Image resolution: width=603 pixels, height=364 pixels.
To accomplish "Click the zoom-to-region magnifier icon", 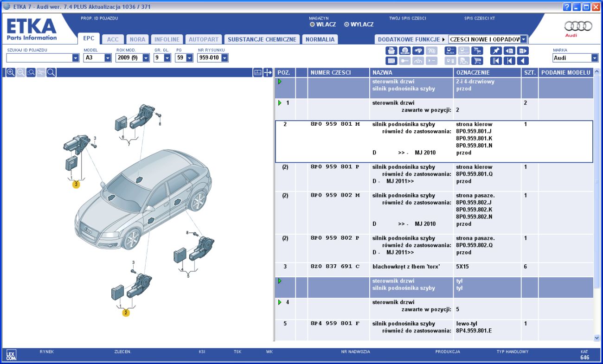I will (31, 72).
